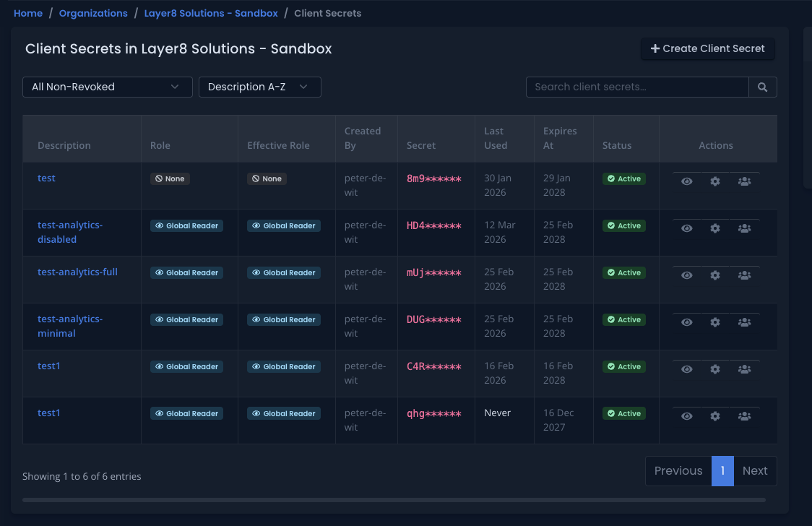
Task: Go to the Previous page
Action: tap(678, 470)
